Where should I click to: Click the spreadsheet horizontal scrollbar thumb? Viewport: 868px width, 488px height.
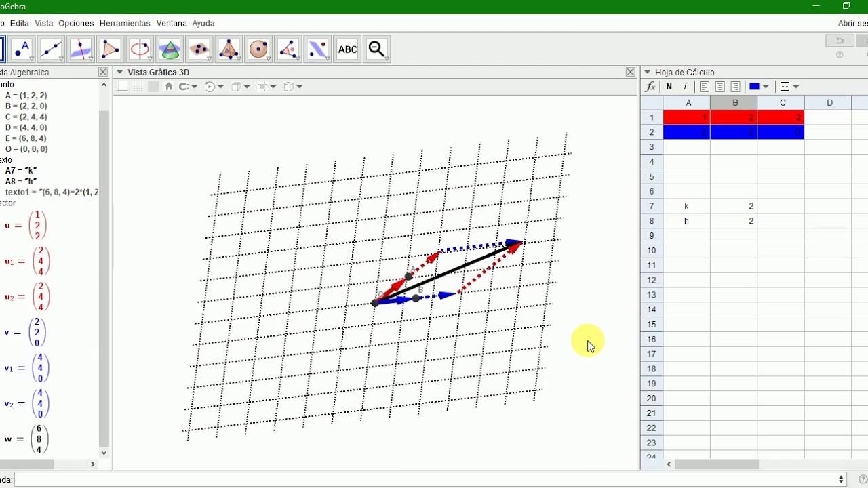point(717,464)
